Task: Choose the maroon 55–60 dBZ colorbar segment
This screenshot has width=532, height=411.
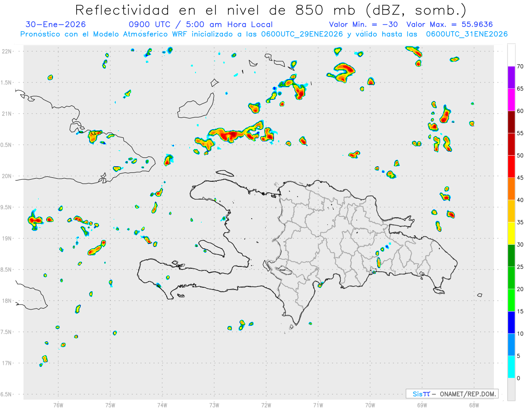Action: click(511, 122)
